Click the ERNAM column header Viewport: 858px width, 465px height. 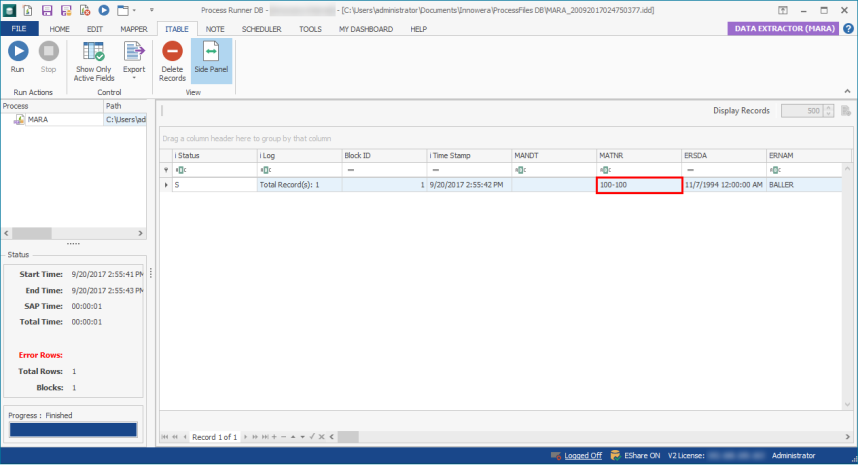click(x=808, y=155)
